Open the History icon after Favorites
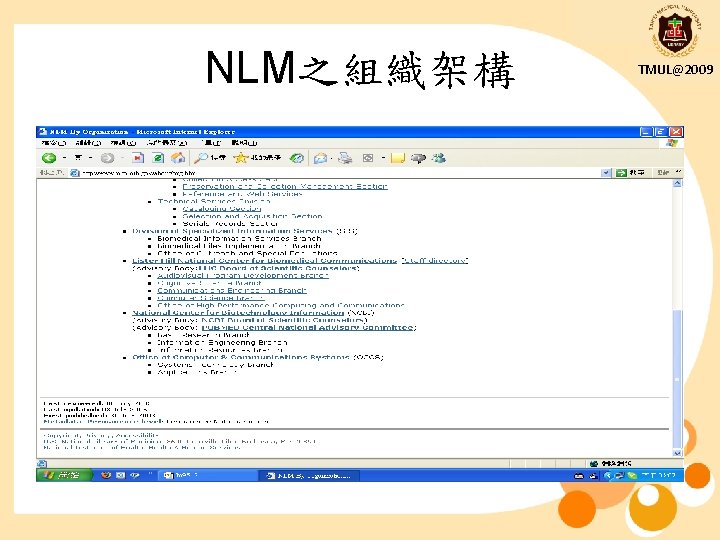 point(297,158)
